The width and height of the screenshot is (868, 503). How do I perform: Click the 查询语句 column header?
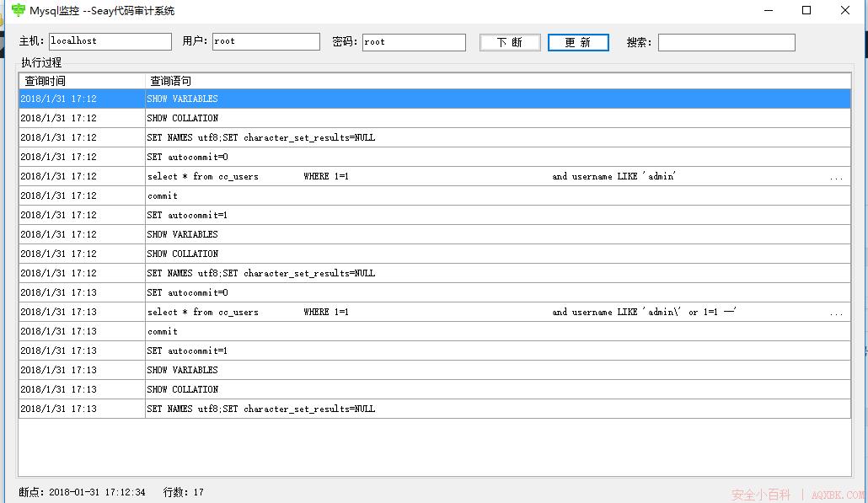498,81
